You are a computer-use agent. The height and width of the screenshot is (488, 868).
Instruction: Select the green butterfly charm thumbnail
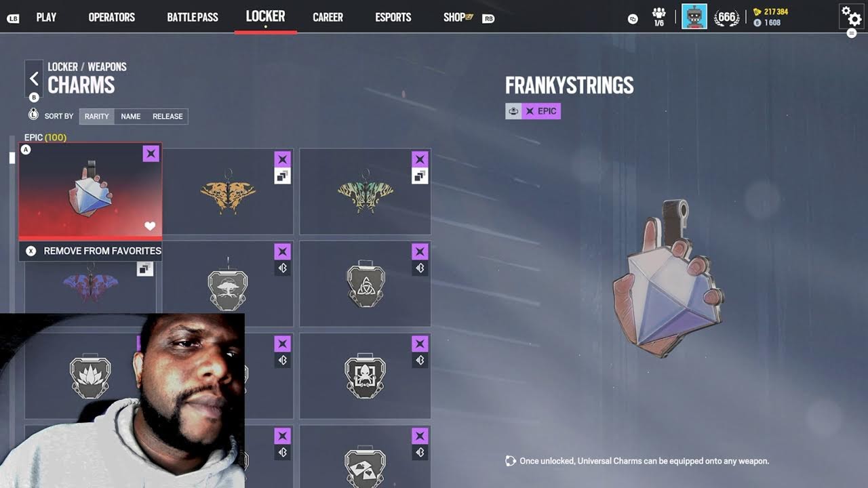(365, 192)
